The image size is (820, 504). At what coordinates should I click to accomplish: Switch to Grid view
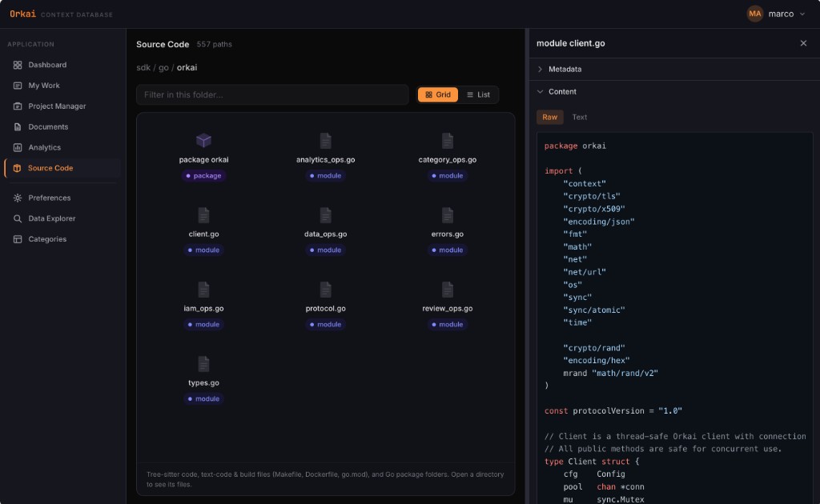coord(438,94)
